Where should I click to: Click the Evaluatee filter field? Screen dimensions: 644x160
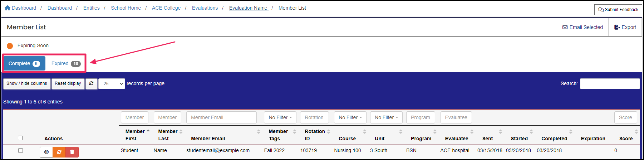[x=456, y=117]
